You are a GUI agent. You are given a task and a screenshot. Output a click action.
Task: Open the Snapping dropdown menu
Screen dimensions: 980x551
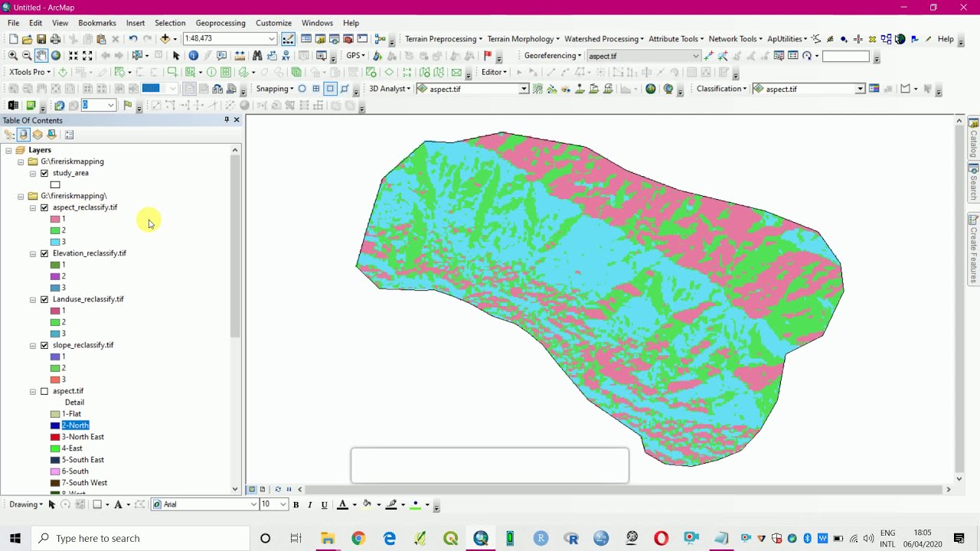275,89
